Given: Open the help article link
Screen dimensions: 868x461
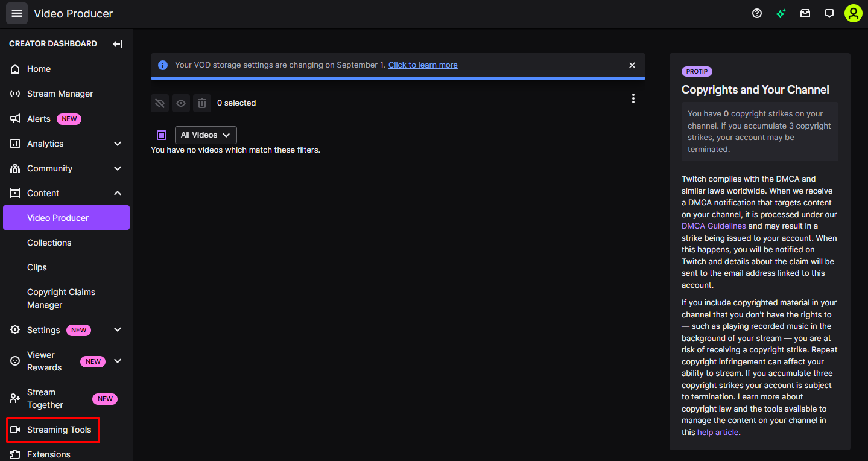Looking at the screenshot, I should [718, 433].
